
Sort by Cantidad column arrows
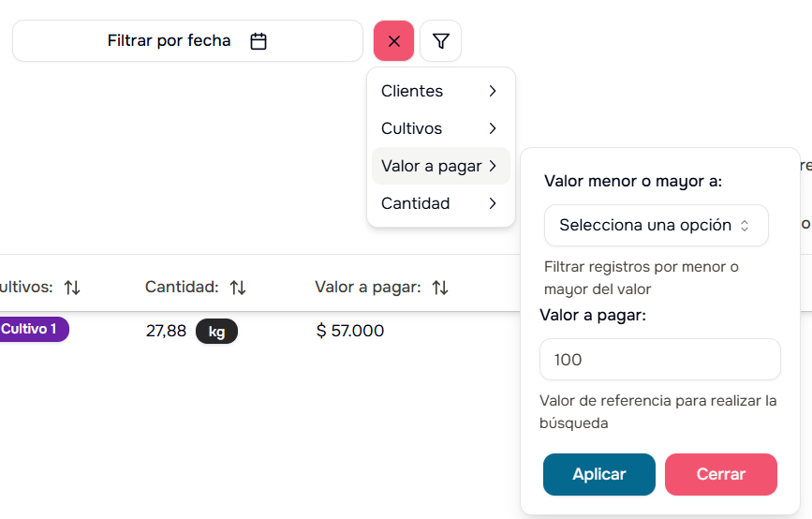click(x=238, y=288)
